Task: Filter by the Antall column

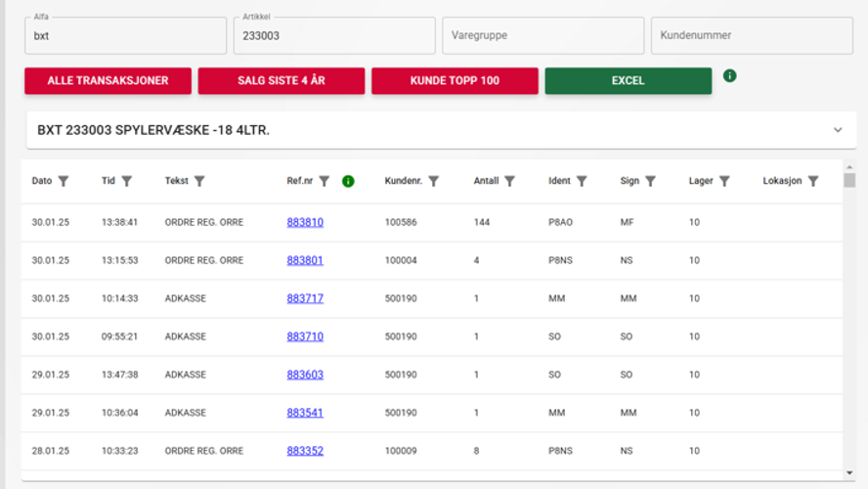Action: click(510, 181)
